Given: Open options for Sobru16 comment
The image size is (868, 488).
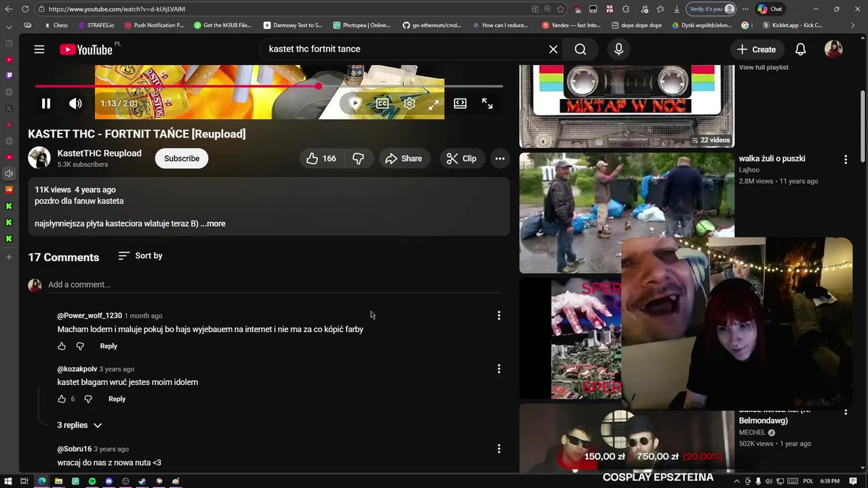Looking at the screenshot, I should click(x=499, y=449).
